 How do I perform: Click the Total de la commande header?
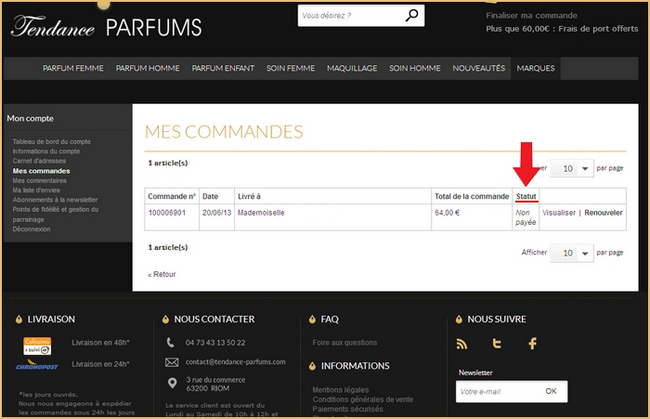(x=472, y=196)
